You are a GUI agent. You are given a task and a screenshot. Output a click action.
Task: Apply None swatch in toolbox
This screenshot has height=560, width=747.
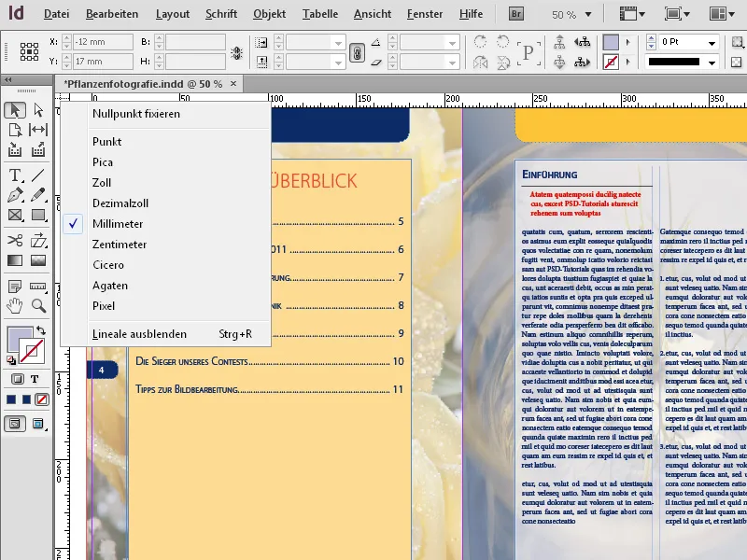coord(42,399)
